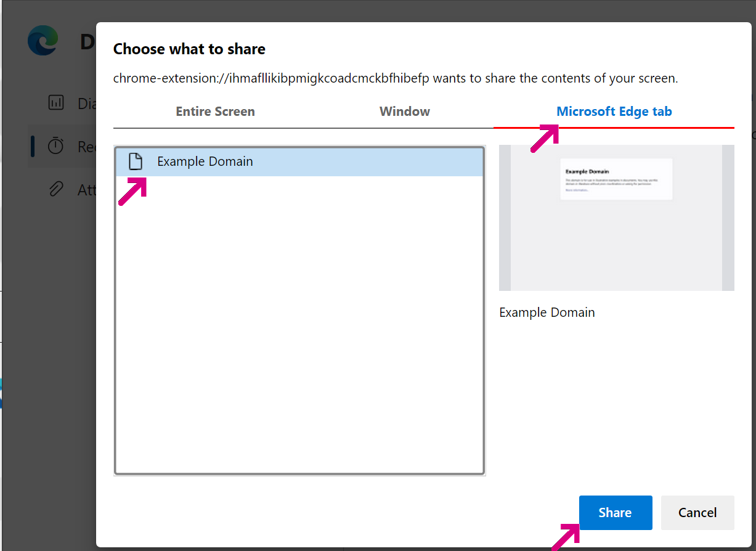
Task: Click the chrome-extension request message text
Action: (395, 78)
